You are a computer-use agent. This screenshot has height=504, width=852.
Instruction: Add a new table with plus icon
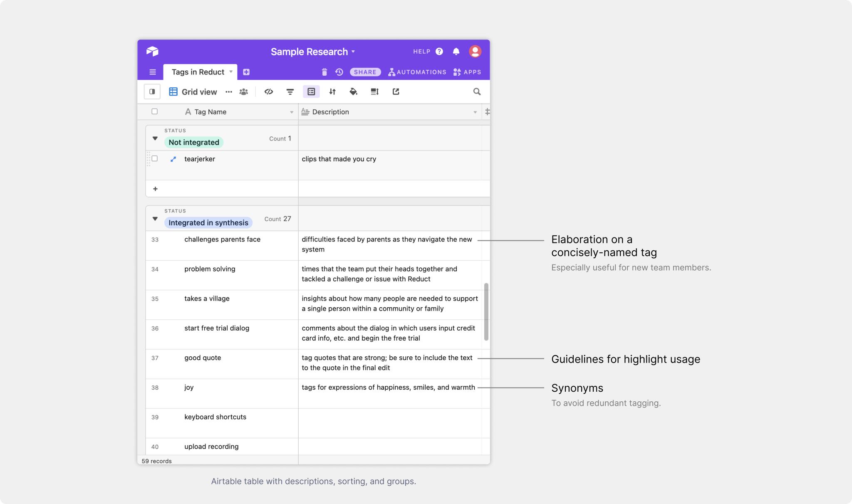(x=246, y=72)
